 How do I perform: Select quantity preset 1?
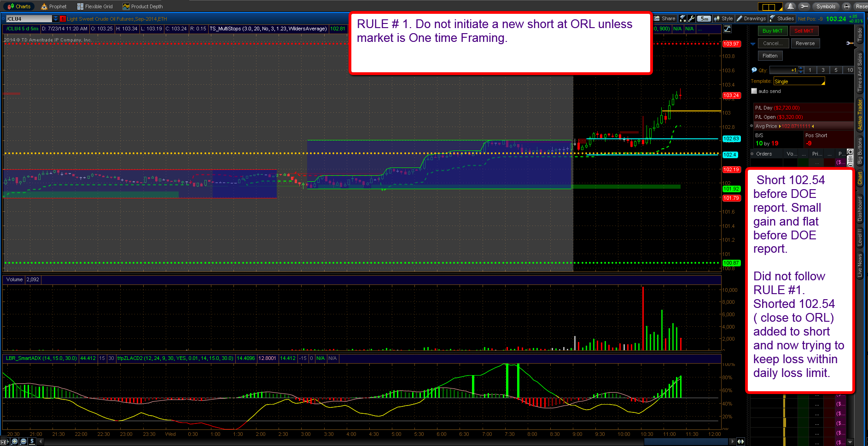click(810, 70)
